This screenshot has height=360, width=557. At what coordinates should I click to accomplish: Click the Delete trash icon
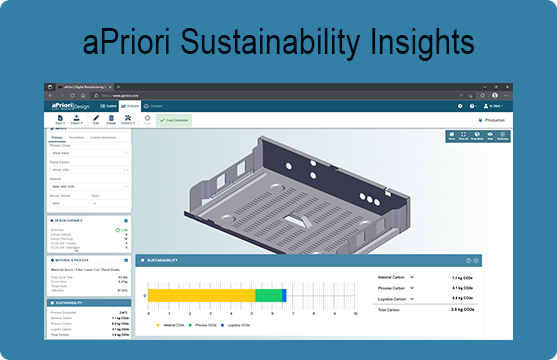[x=111, y=119]
